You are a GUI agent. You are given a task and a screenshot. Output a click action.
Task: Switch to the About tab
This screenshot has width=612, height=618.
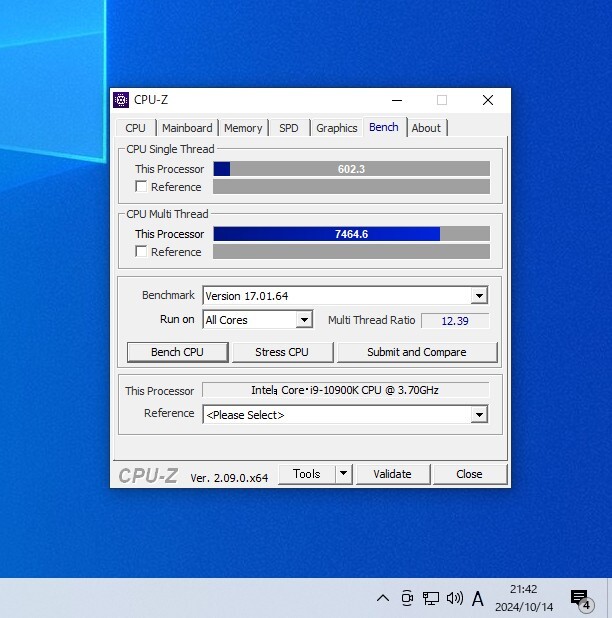[426, 128]
